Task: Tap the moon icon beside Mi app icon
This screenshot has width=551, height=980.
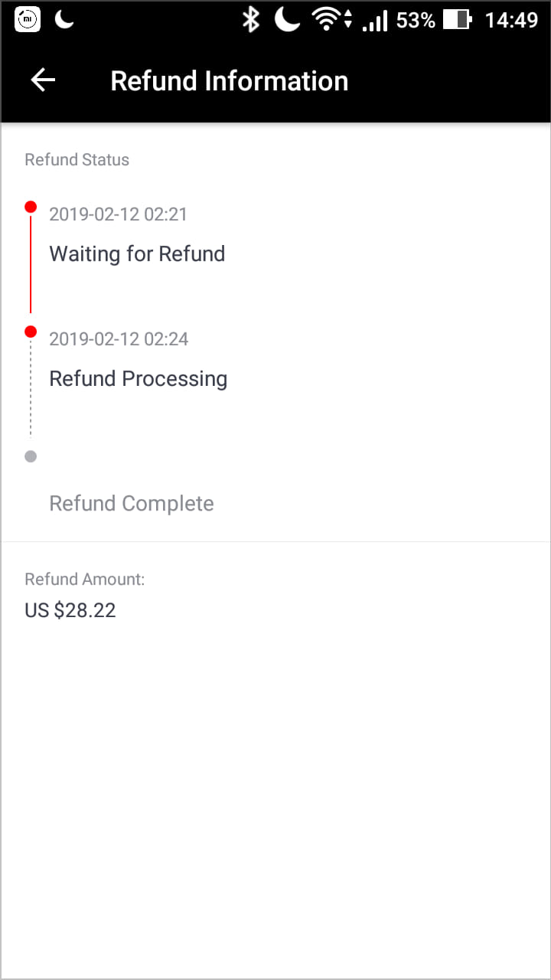Action: [x=64, y=20]
